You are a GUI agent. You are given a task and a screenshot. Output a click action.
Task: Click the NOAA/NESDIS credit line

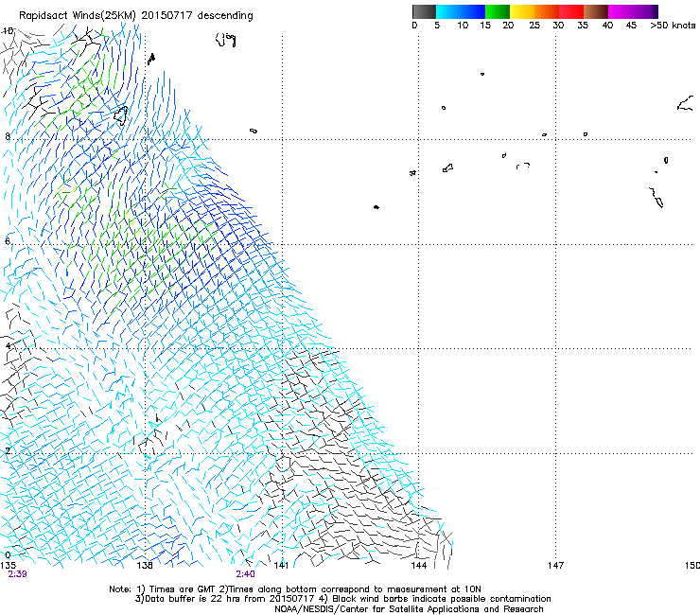409,608
